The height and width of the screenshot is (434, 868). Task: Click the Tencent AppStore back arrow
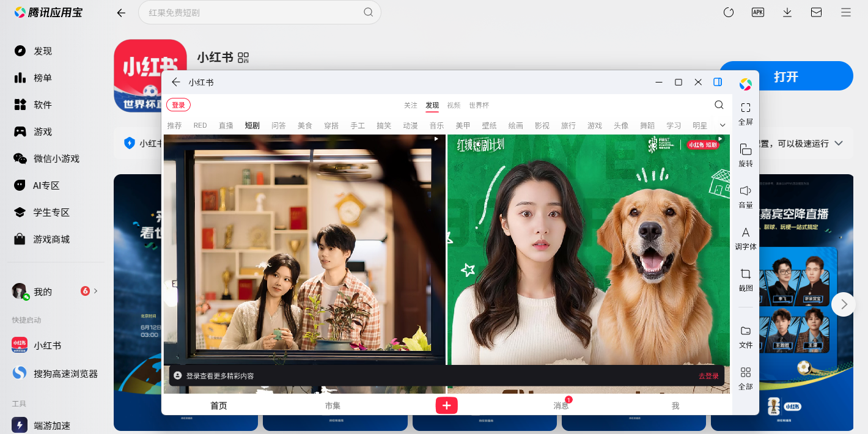point(121,12)
